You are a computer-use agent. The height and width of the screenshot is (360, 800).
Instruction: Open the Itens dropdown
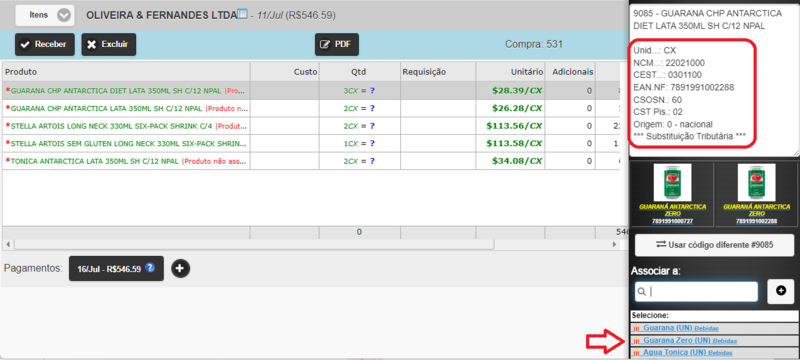click(45, 15)
